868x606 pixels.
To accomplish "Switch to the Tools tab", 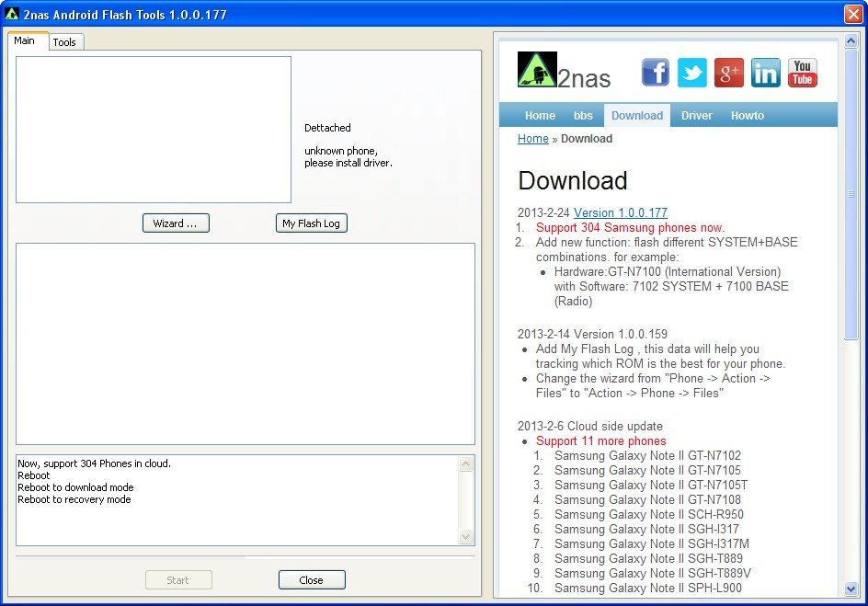I will point(64,42).
